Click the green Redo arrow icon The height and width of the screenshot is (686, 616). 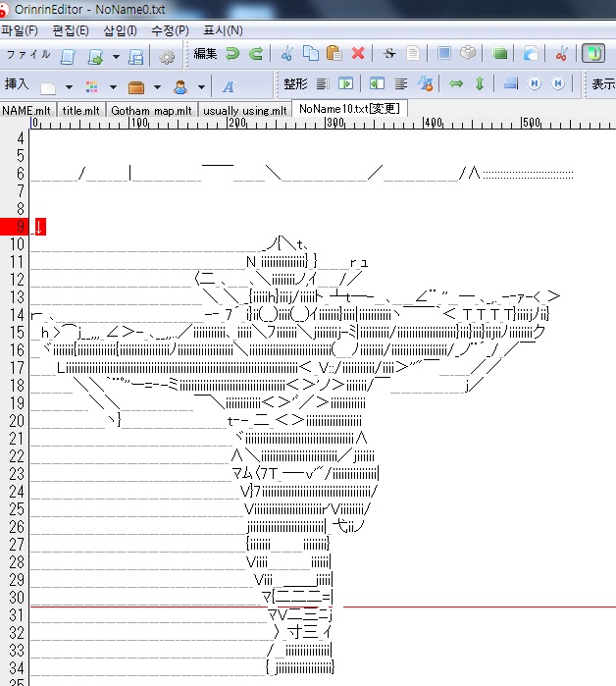tap(255, 54)
